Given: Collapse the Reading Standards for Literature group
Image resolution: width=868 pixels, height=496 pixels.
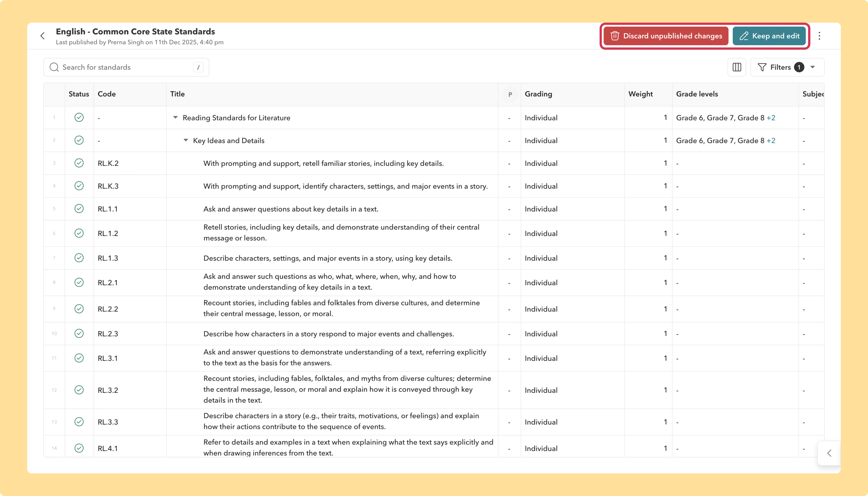Looking at the screenshot, I should tap(175, 118).
